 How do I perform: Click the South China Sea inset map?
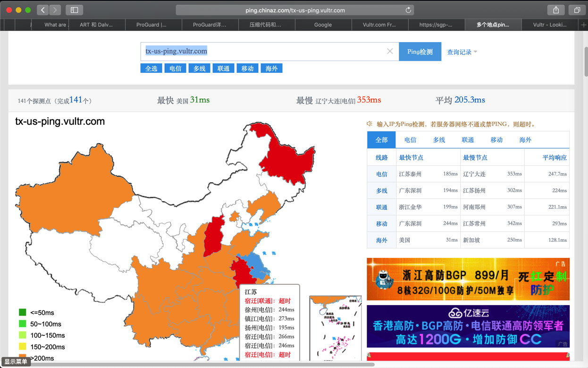335,328
